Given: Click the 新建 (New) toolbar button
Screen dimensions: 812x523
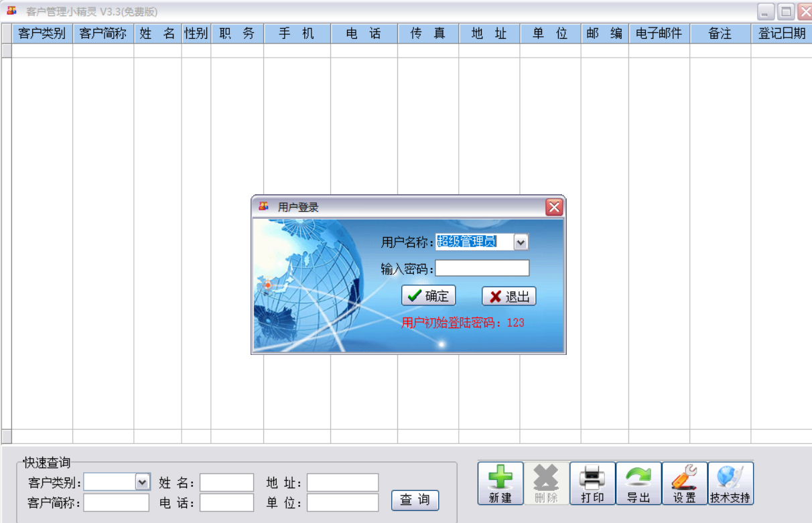Looking at the screenshot, I should 500,483.
